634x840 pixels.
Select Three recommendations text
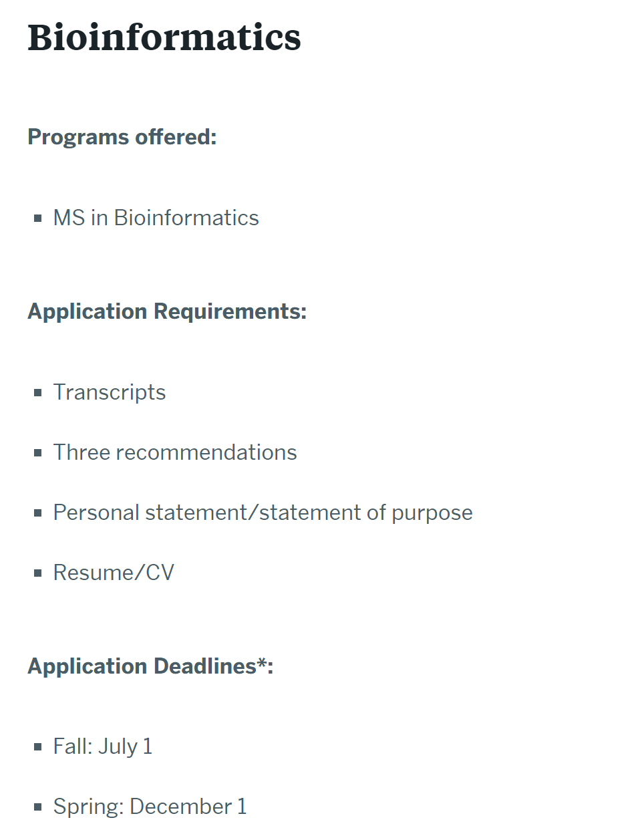[175, 452]
